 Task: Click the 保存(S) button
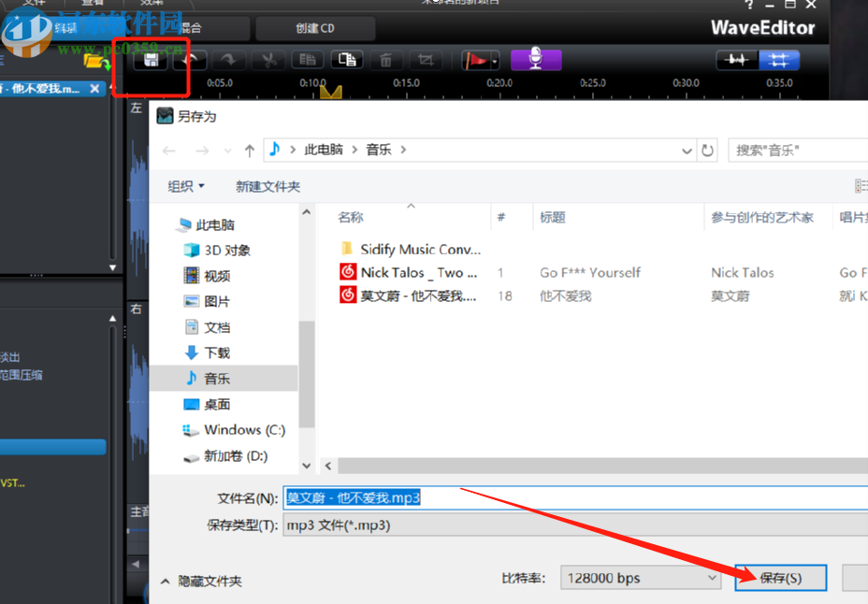click(x=780, y=578)
